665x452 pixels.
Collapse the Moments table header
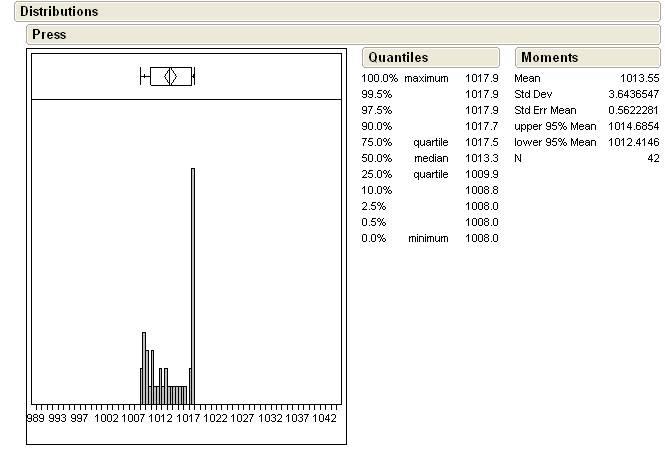pos(549,58)
